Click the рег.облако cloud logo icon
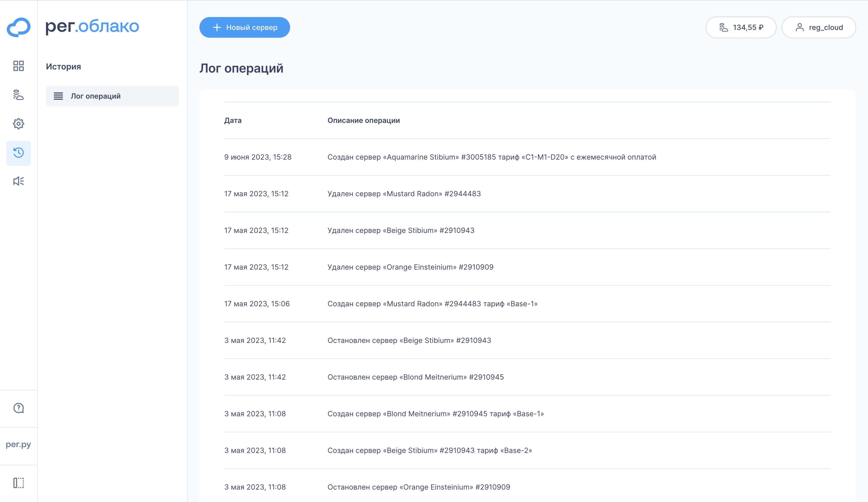This screenshot has height=502, width=868. tap(19, 27)
